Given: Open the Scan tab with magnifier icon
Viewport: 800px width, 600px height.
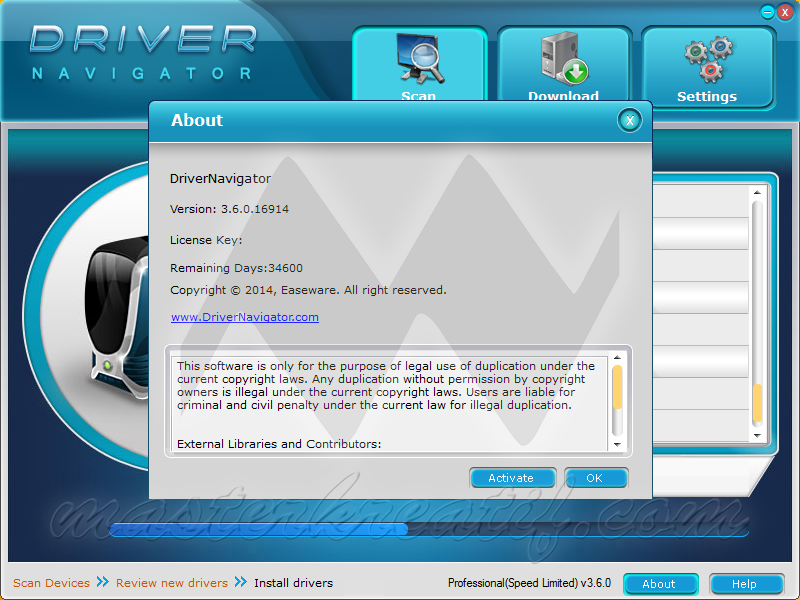Looking at the screenshot, I should click(419, 64).
